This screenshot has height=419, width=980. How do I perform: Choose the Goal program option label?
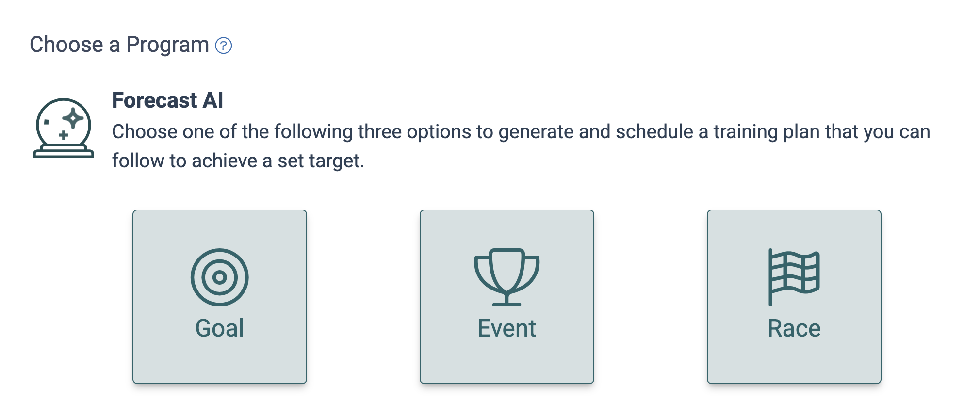[x=220, y=328]
